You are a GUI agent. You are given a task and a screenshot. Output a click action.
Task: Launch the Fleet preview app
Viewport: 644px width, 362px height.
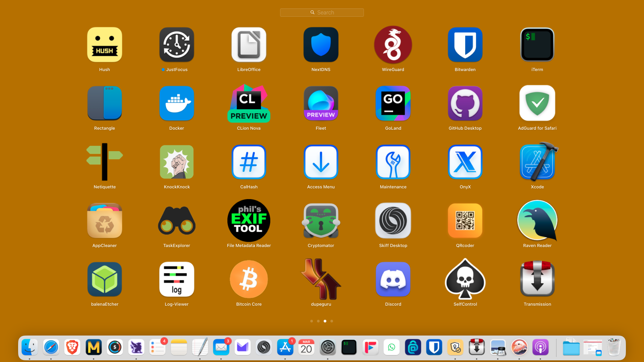pos(321,103)
